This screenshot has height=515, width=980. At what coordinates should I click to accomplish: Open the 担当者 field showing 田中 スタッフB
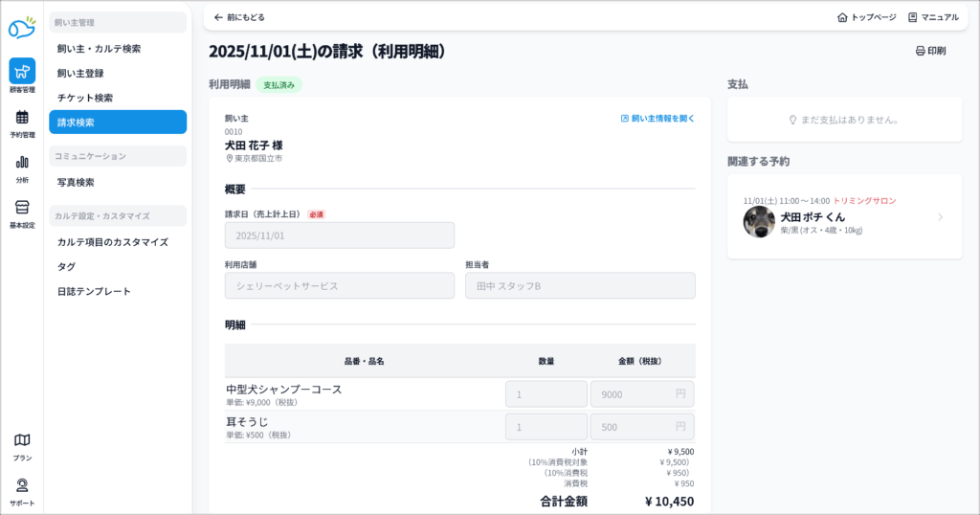point(580,285)
